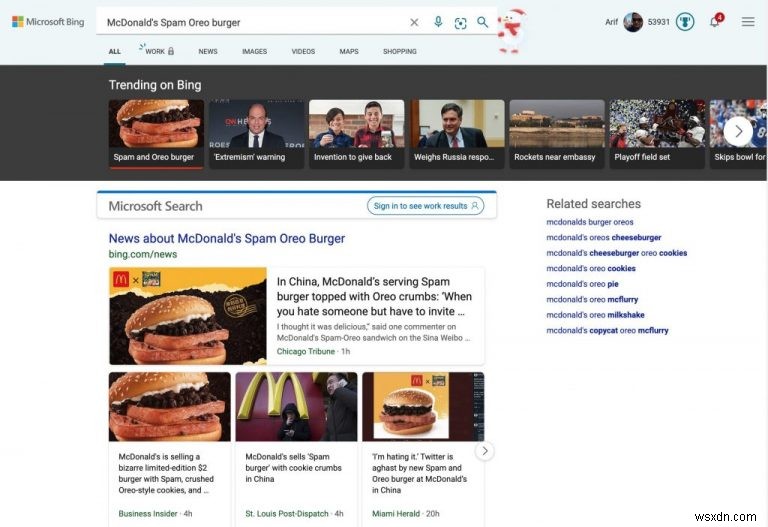Open story McDonald's sells 'Spam burger'
Screen dimensions: 768x527
click(293, 468)
